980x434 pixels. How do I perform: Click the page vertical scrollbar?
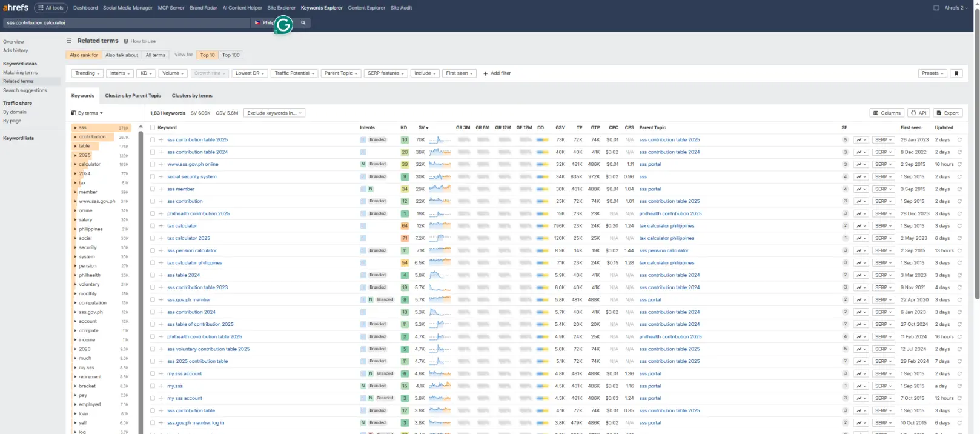pyautogui.click(x=976, y=155)
